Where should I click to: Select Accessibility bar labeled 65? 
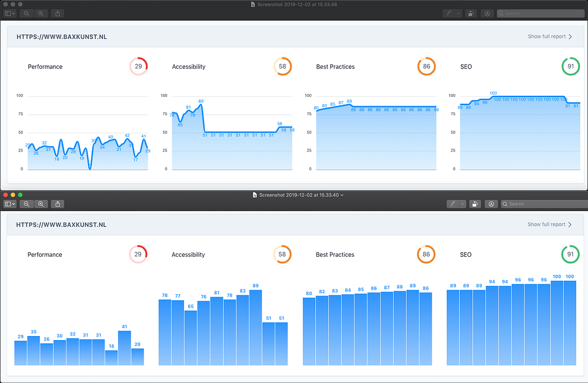pyautogui.click(x=191, y=338)
